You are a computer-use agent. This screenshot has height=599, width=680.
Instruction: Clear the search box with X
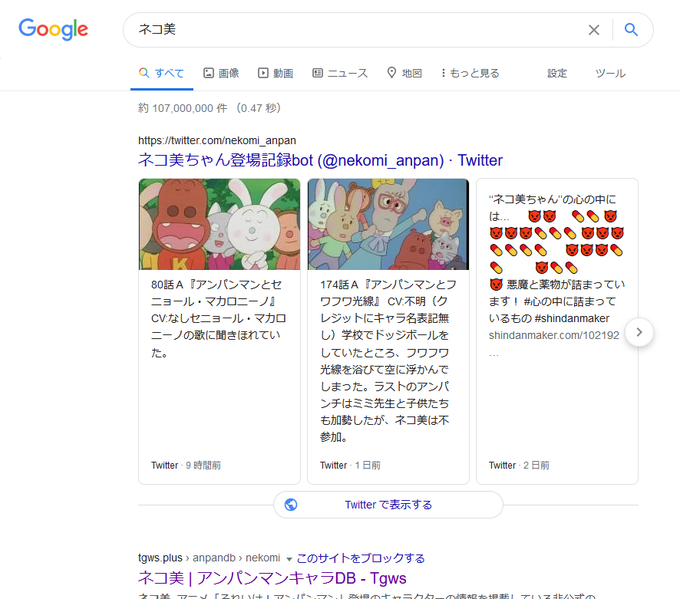click(594, 30)
